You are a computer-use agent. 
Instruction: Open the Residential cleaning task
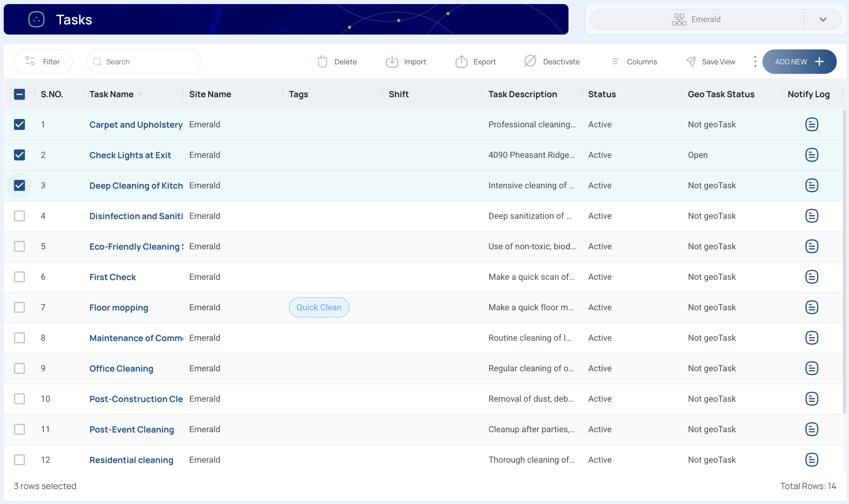coord(131,460)
